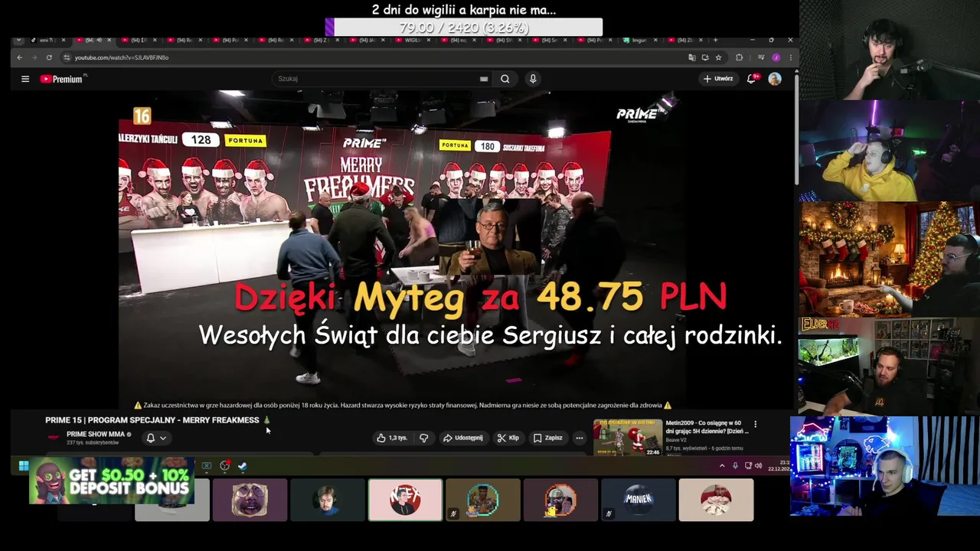Open the browser media control icon
980x551 pixels.
click(x=760, y=57)
